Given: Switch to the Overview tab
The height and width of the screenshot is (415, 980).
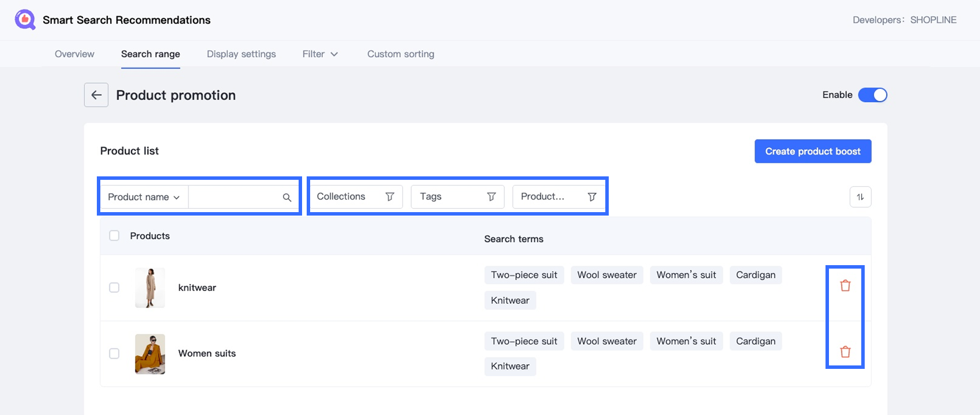Looking at the screenshot, I should pos(74,54).
